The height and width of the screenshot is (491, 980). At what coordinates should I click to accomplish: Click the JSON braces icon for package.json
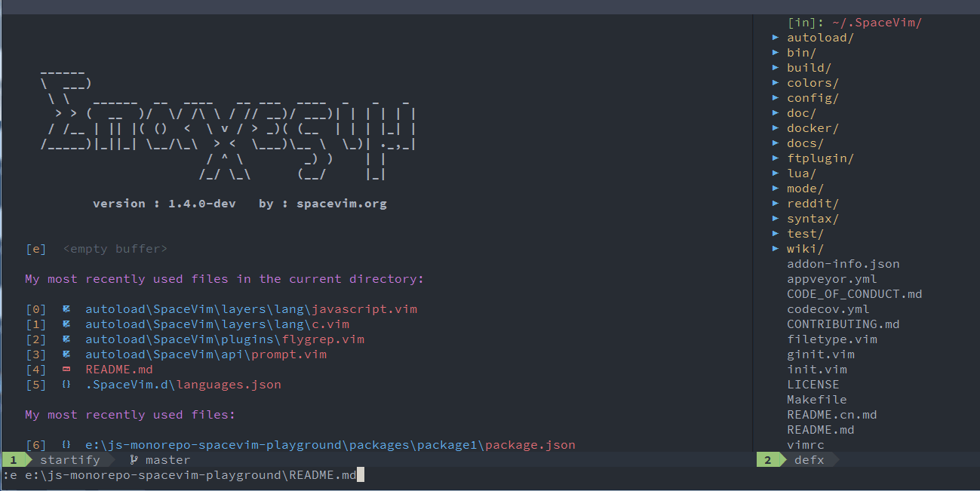coord(66,445)
